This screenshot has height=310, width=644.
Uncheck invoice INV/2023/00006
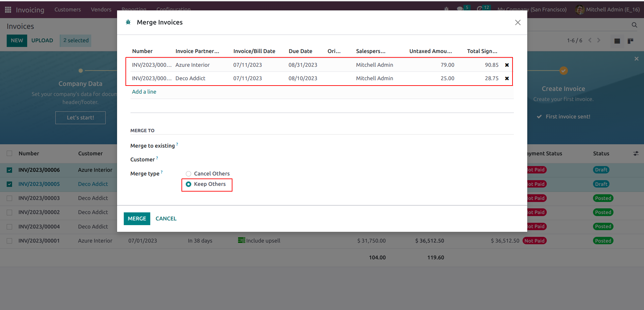9,170
